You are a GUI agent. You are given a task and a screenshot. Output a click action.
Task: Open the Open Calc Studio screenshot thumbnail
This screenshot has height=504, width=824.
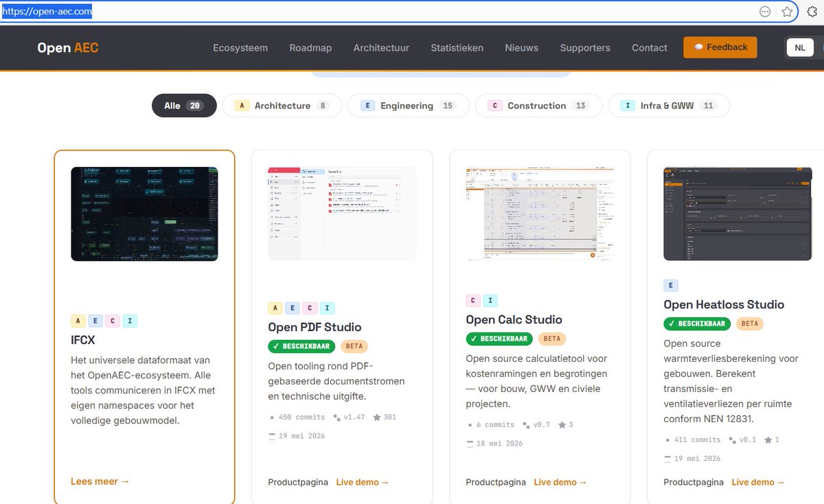point(540,214)
